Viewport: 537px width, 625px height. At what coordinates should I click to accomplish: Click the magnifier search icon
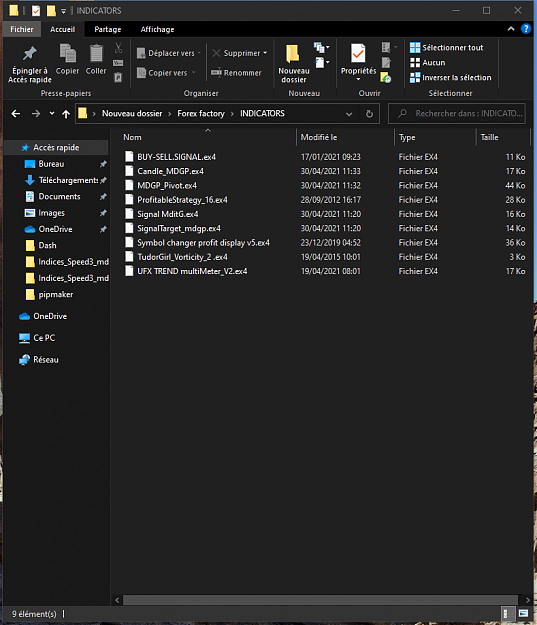click(402, 114)
